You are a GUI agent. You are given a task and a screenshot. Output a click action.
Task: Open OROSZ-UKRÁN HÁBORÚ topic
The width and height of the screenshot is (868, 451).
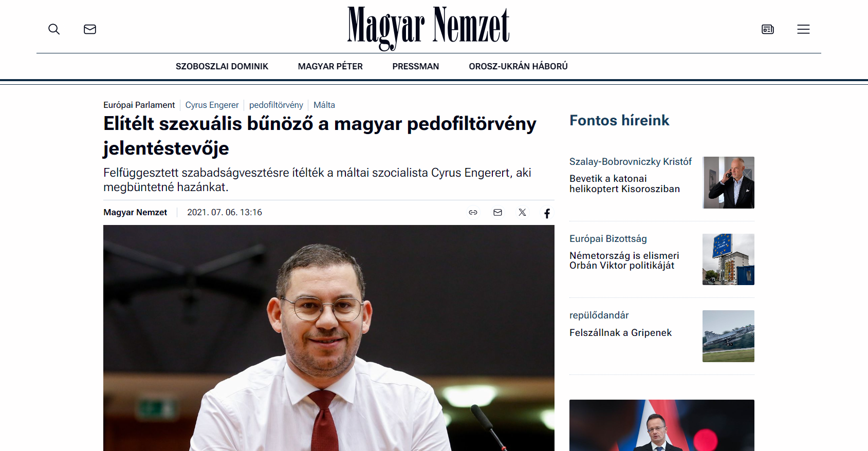(518, 66)
